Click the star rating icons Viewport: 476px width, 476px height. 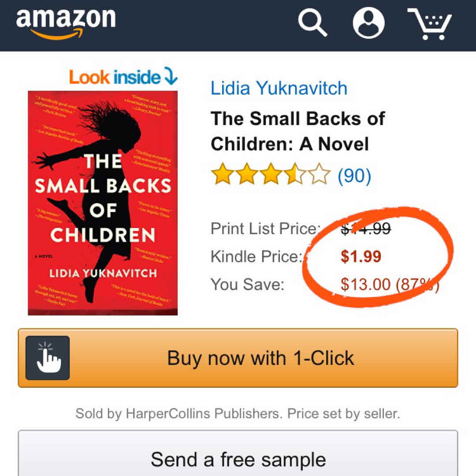(x=271, y=175)
